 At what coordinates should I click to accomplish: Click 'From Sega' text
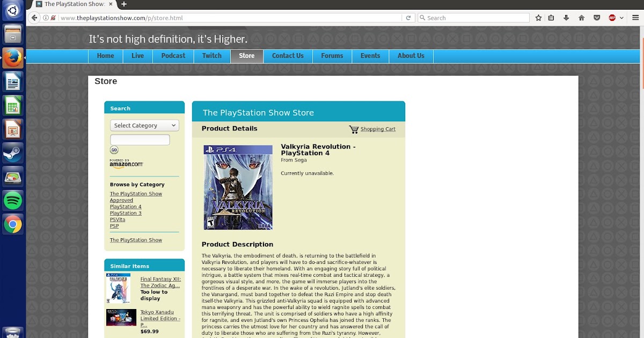tap(294, 160)
